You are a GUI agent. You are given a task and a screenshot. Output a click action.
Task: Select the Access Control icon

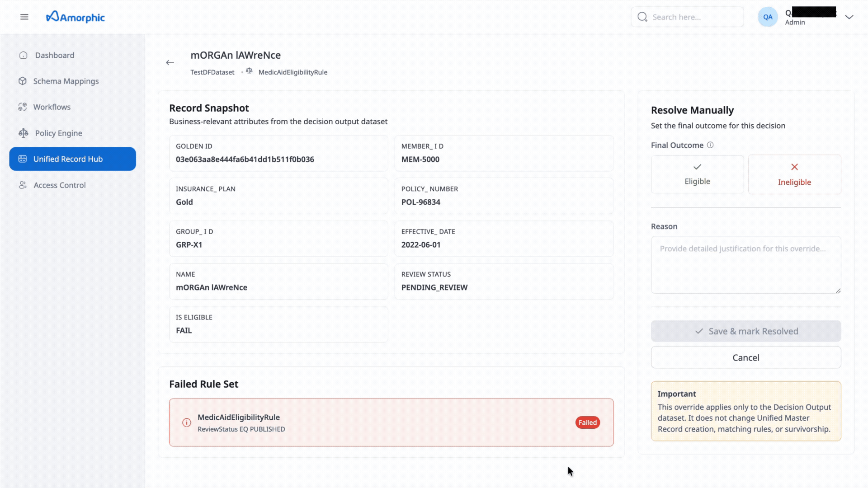point(23,185)
